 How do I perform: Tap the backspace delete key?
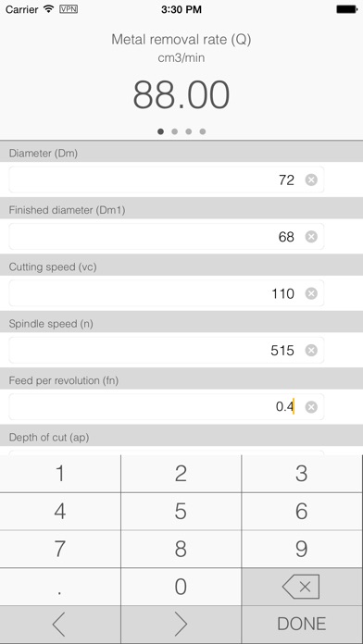tap(302, 587)
